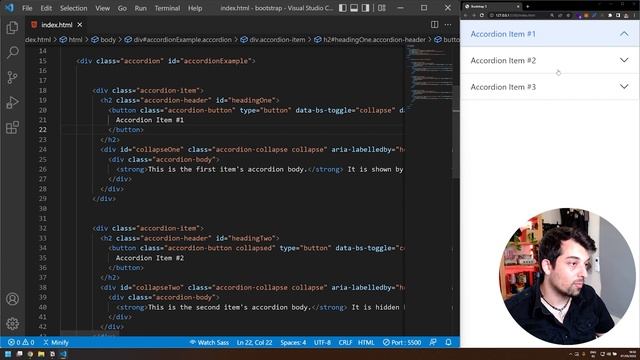Open the Manage gear in activity bar
The image size is (640, 360).
12,324
